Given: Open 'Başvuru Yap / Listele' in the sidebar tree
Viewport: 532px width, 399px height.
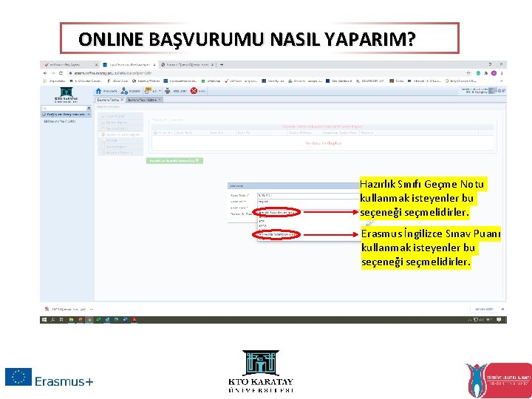Looking at the screenshot, I should point(60,121).
